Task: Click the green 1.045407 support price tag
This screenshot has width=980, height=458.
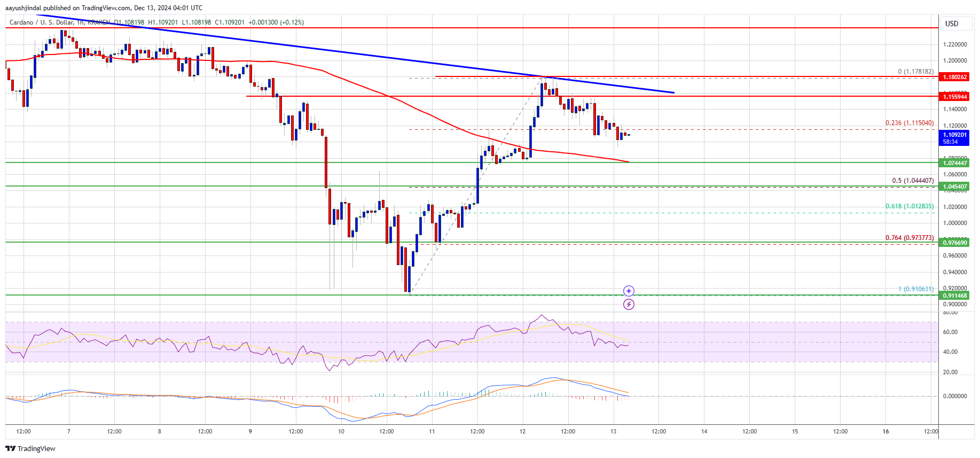Action: pyautogui.click(x=954, y=187)
